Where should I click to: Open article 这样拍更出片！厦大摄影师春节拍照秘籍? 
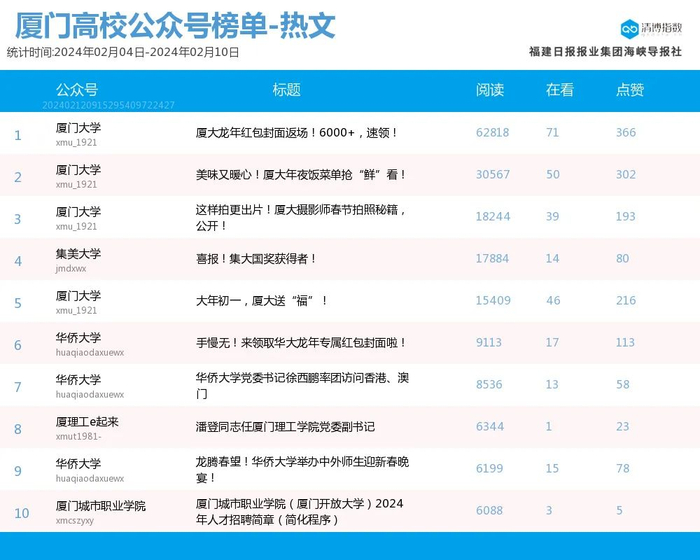(x=301, y=217)
